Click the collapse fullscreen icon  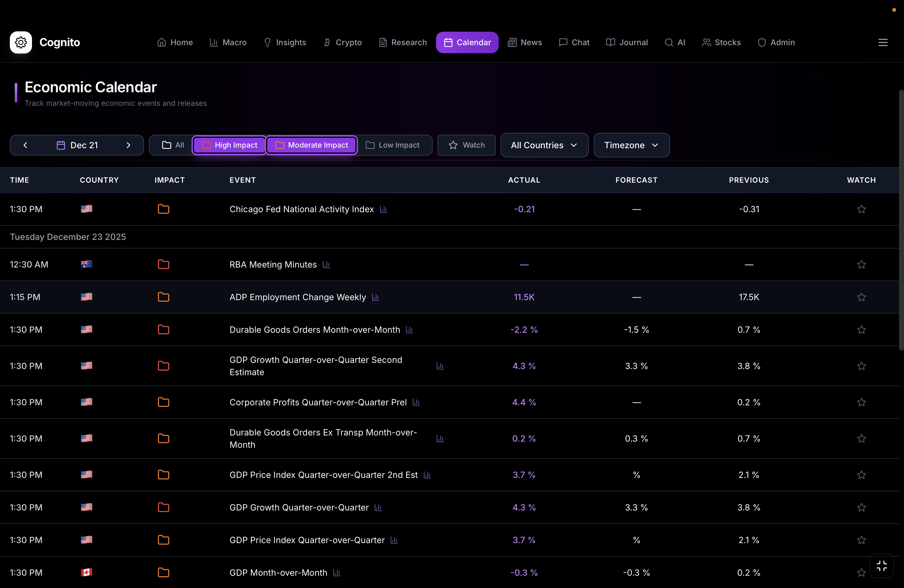coord(882,566)
